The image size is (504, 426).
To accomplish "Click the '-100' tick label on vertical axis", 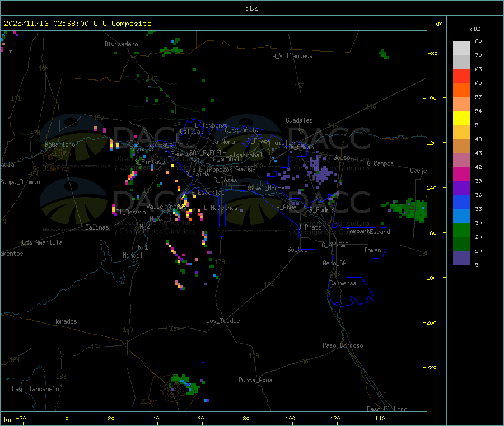I will (x=430, y=98).
